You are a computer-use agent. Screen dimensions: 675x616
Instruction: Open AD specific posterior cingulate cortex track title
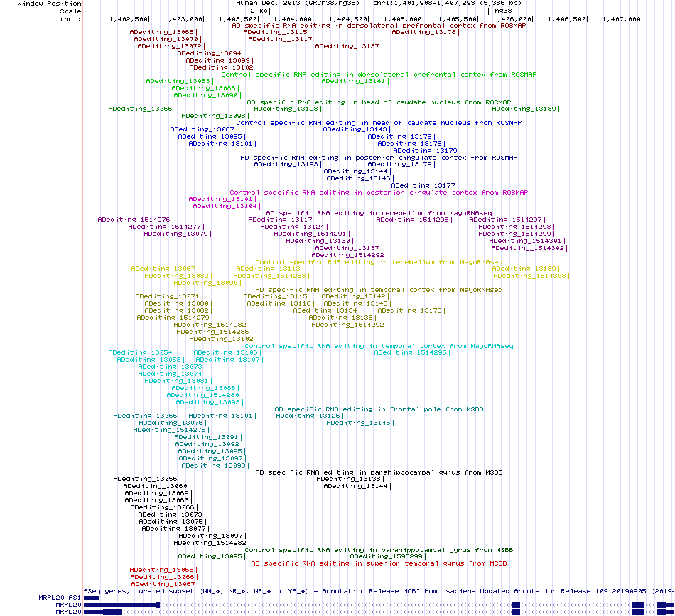[379, 158]
